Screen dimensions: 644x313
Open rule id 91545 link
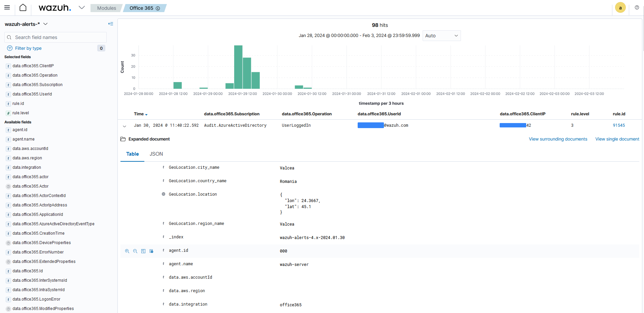[618, 125]
